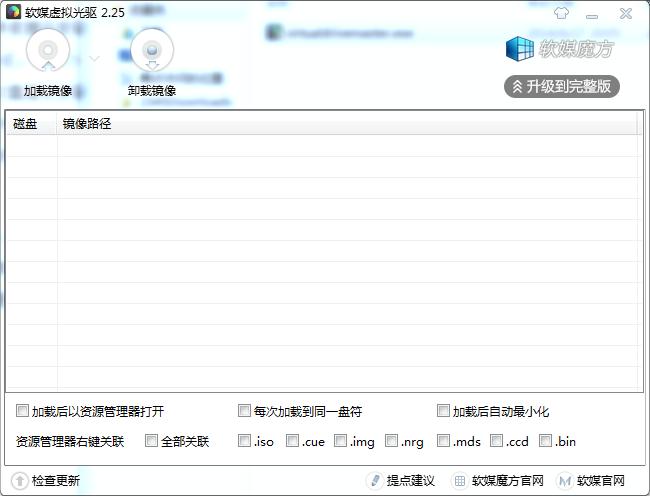The image size is (650, 496).
Task: Click the 软媒魔方 cube logo
Action: click(x=519, y=49)
